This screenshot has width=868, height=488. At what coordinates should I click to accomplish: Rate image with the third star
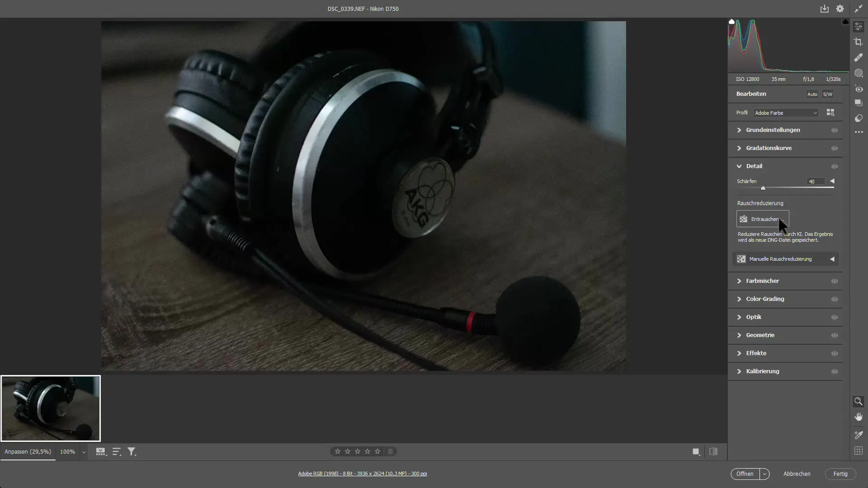coord(358,451)
